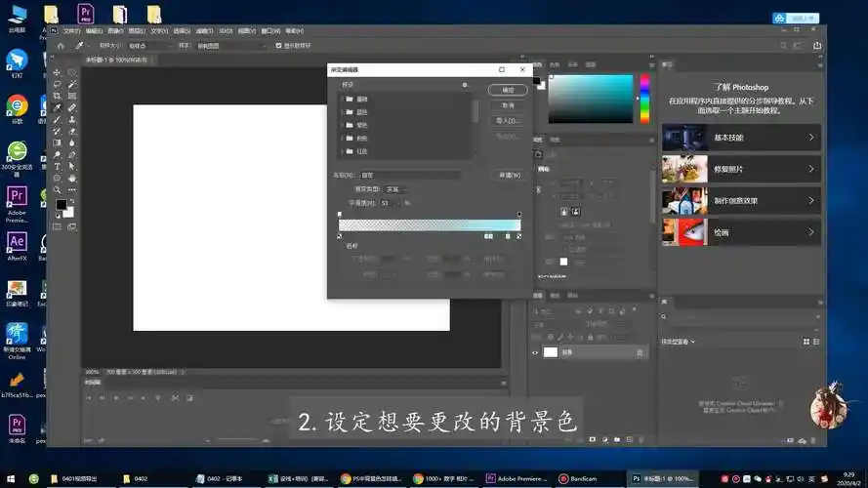Open the gradient editor presets gear menu

(465, 85)
